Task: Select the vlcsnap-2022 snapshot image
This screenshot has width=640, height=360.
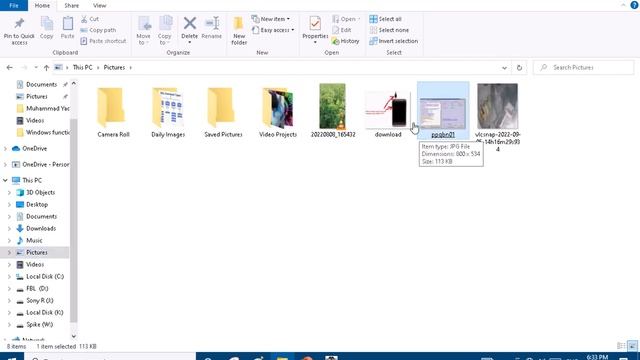Action: (498, 118)
